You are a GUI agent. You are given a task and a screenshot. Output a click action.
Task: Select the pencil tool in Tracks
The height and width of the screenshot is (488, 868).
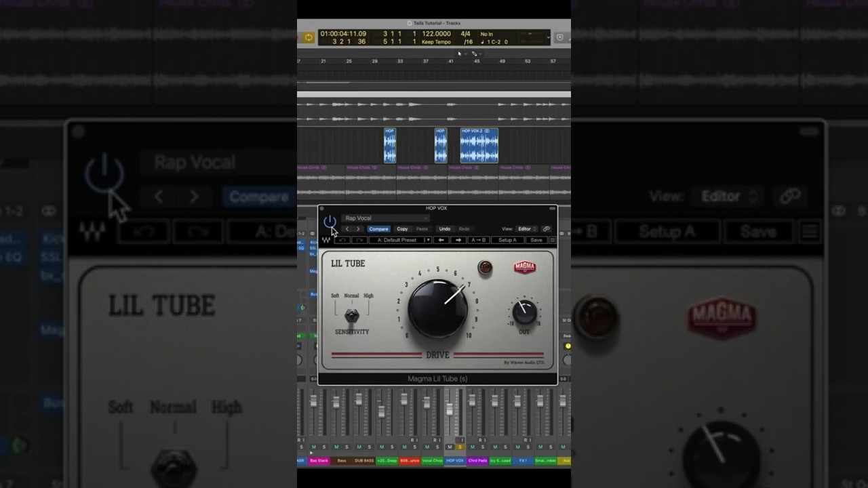(x=474, y=53)
